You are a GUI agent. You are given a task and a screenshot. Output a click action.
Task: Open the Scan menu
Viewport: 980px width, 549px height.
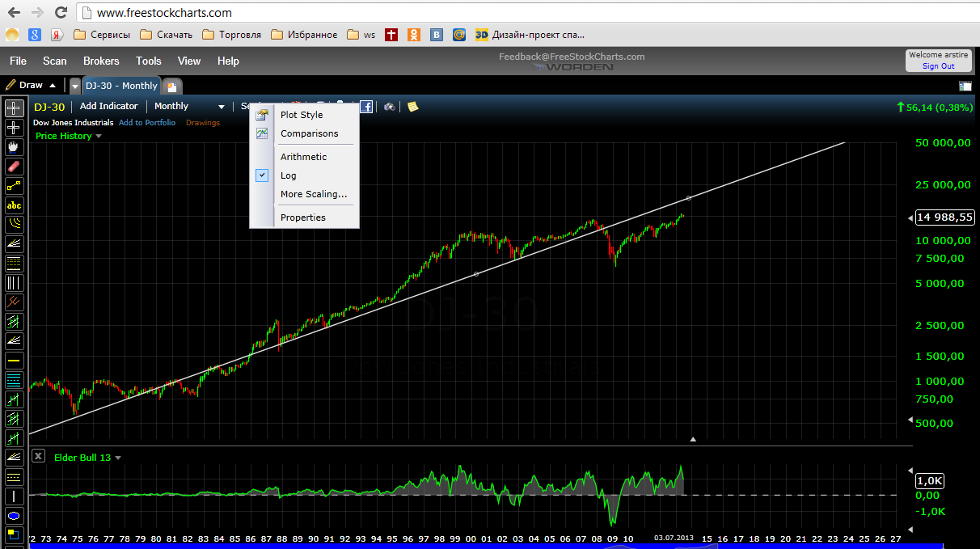[x=55, y=61]
